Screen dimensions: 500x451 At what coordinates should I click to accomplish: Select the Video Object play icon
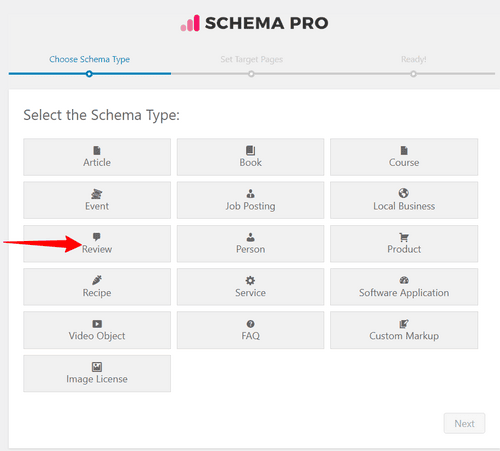point(97,324)
